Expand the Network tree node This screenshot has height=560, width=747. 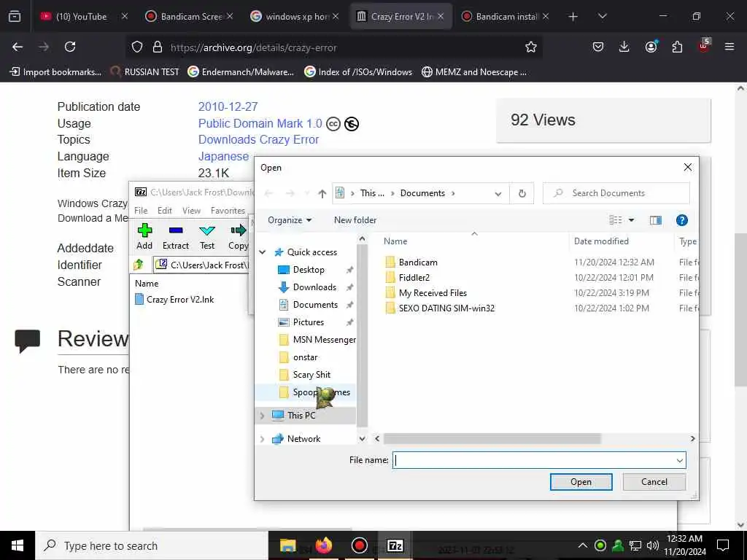pyautogui.click(x=262, y=438)
